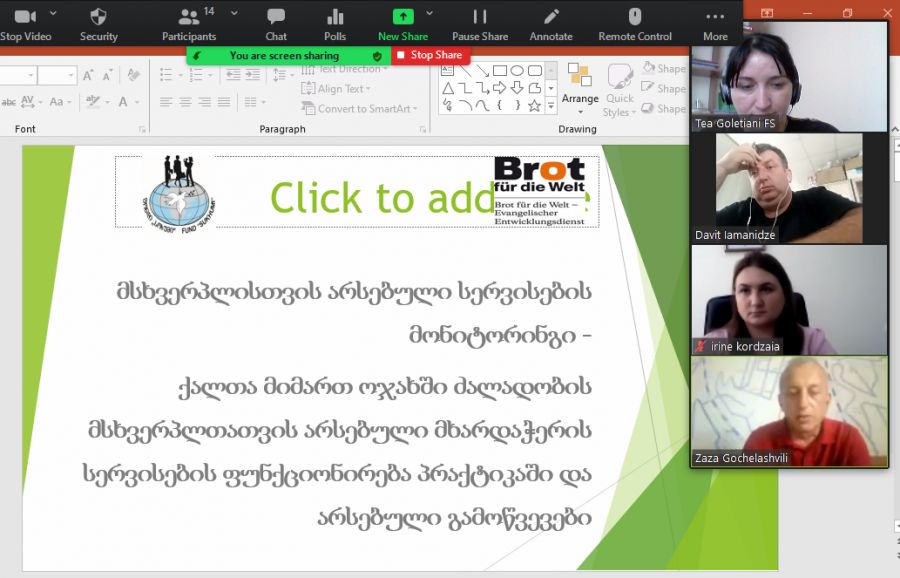Viewport: 900px width, 578px height.
Task: Open the font size combo box
Action: click(x=57, y=75)
